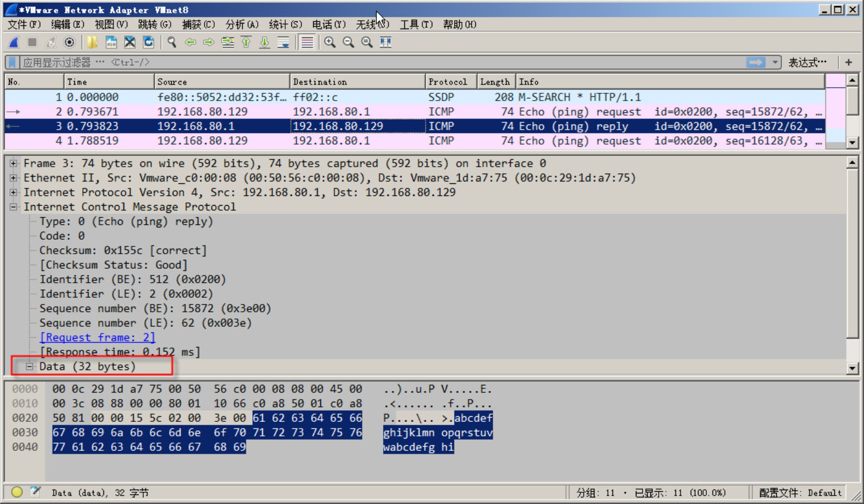Click the expert info circle icon
Viewport: 864px width, 504px height.
tap(17, 492)
